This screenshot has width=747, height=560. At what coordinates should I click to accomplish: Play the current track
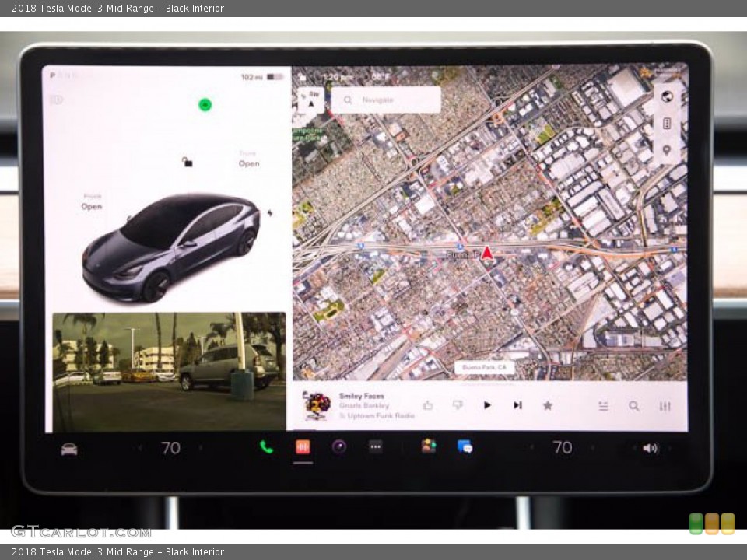pyautogui.click(x=487, y=405)
